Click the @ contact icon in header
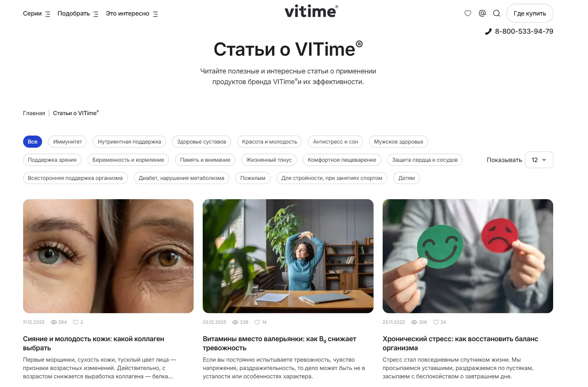The height and width of the screenshot is (387, 588). point(482,13)
